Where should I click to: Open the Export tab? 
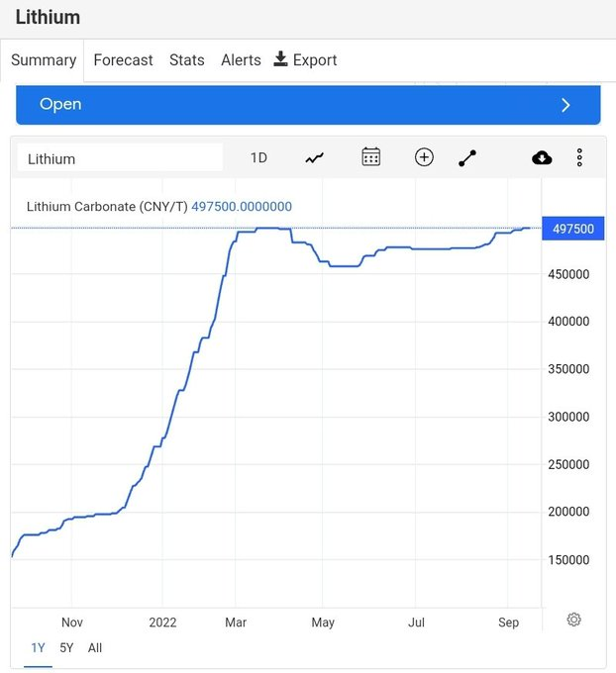(x=305, y=60)
